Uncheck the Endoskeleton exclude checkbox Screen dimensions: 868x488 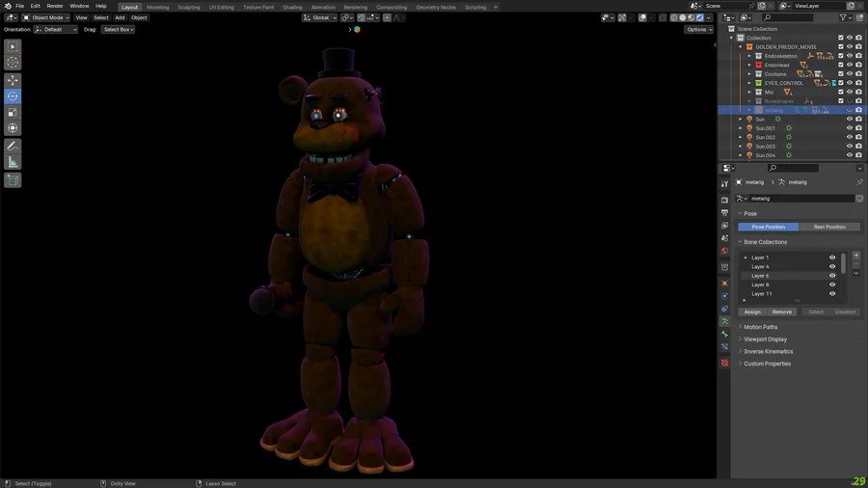click(x=840, y=56)
